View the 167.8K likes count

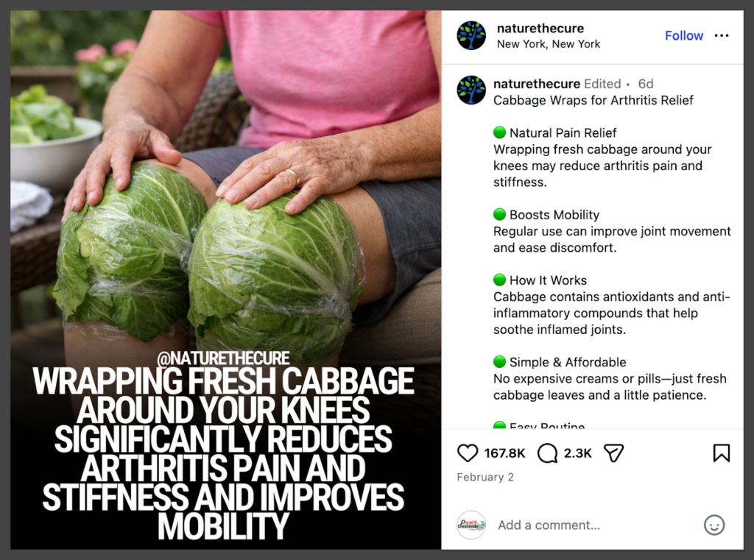pos(504,453)
